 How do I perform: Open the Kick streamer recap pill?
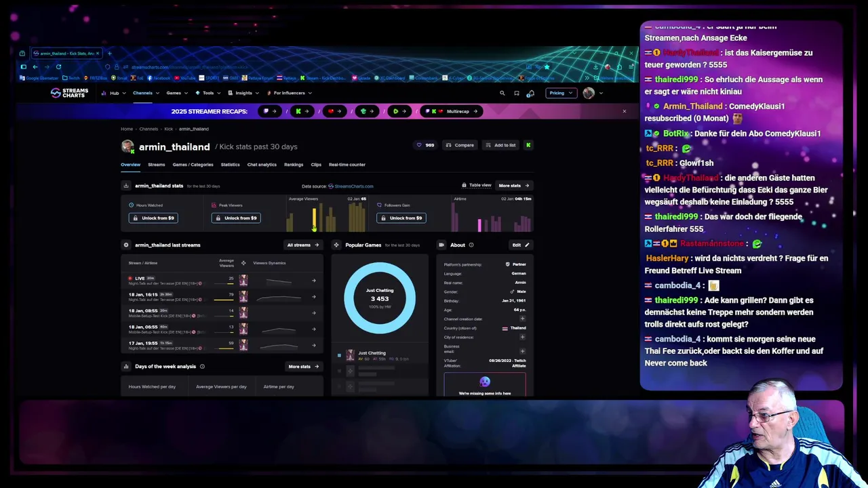coord(302,111)
